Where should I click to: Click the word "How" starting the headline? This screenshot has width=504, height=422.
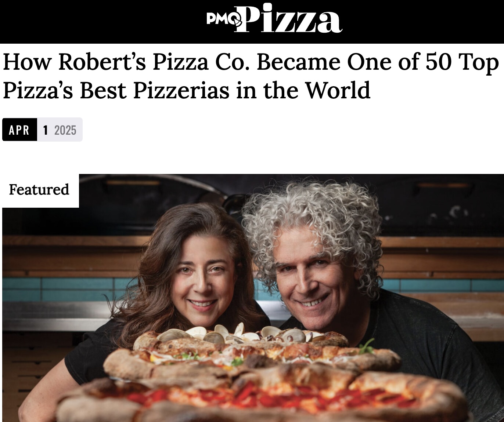tap(27, 62)
